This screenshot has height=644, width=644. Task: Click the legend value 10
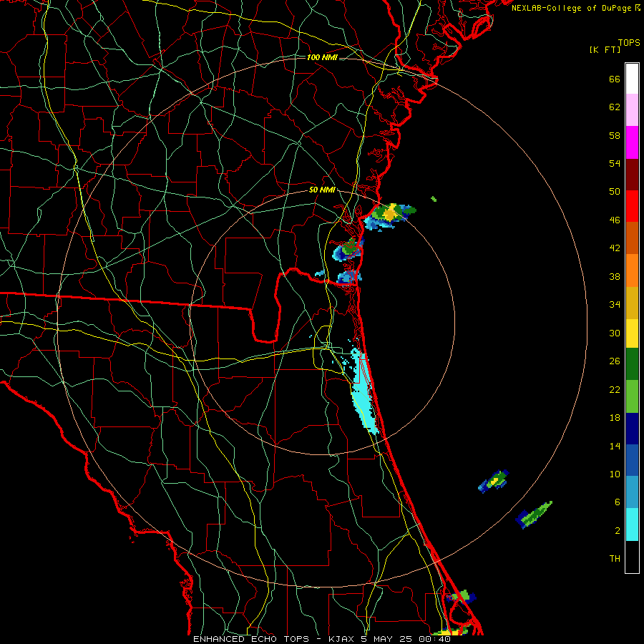(615, 474)
